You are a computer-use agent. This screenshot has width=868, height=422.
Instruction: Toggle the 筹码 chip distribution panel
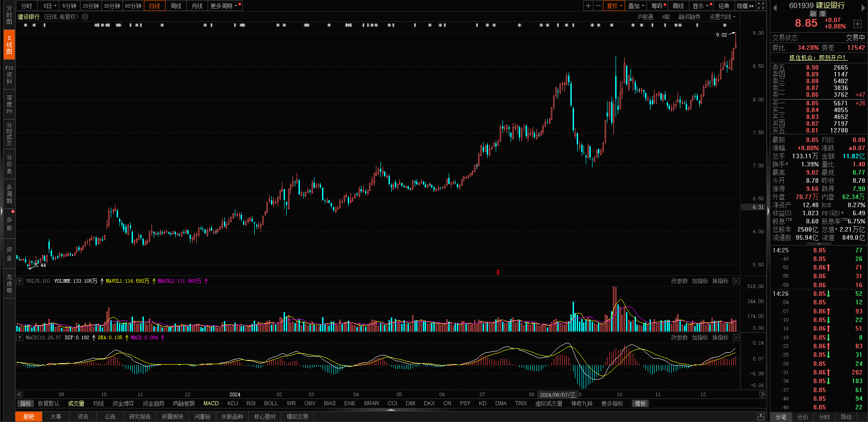tap(658, 6)
